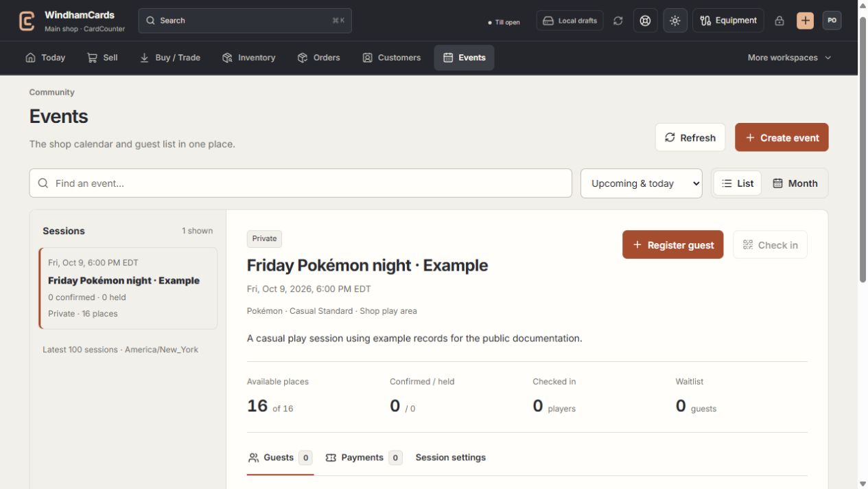This screenshot has width=868, height=489.
Task: Open the Orders workspace
Action: tap(319, 58)
